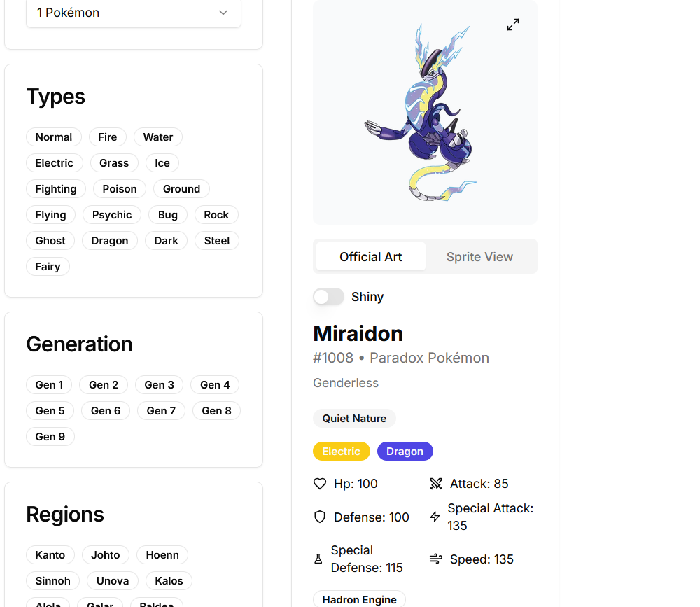This screenshot has width=700, height=607.
Task: Pick the Flying type filter
Action: click(x=50, y=215)
